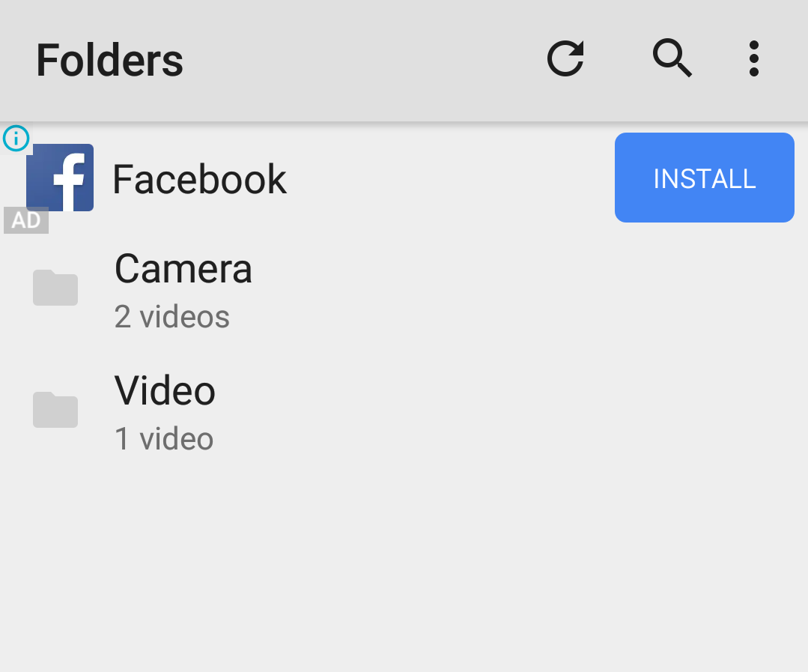Image resolution: width=808 pixels, height=672 pixels.
Task: Refresh the folder list
Action: 566,58
